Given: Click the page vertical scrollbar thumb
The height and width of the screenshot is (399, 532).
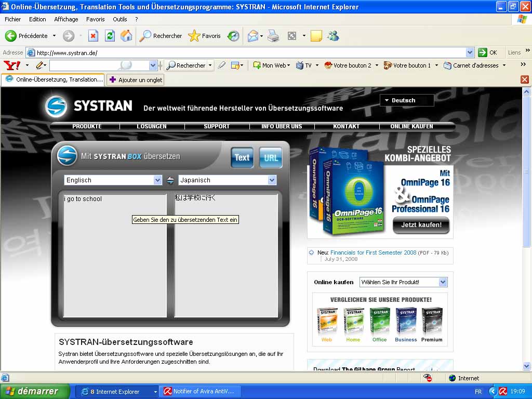Looking at the screenshot, I should [x=527, y=171].
